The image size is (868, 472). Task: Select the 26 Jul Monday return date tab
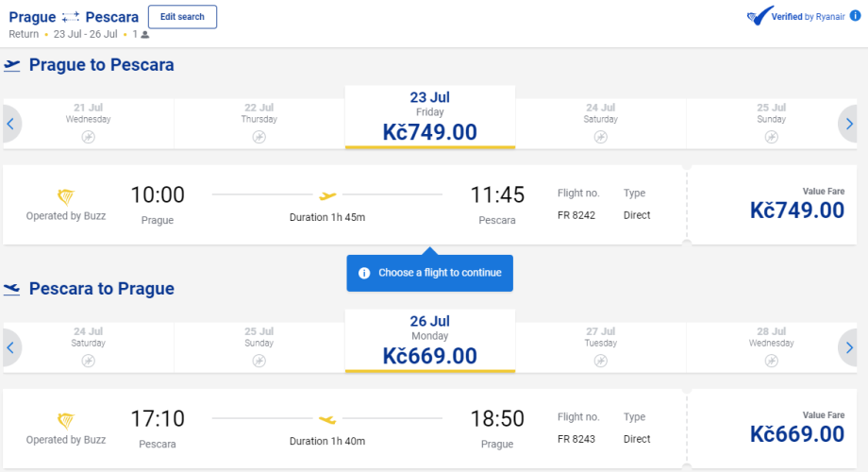pos(429,341)
